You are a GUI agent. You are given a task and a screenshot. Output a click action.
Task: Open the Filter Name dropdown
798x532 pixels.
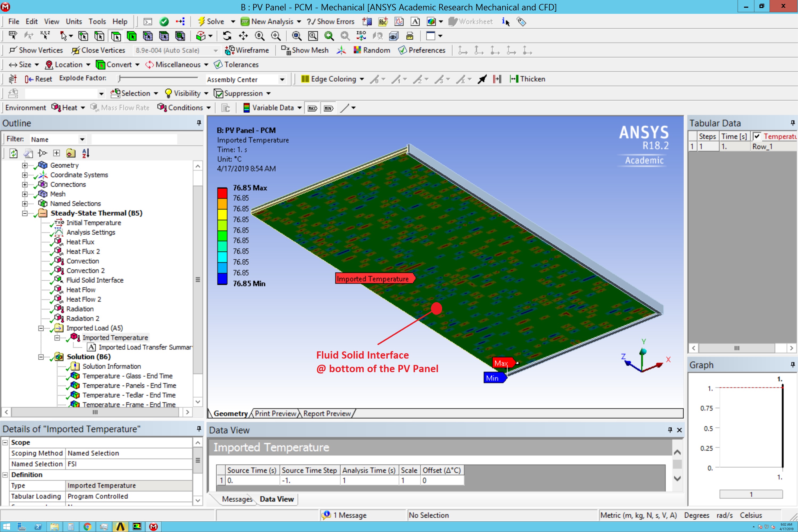(82, 139)
